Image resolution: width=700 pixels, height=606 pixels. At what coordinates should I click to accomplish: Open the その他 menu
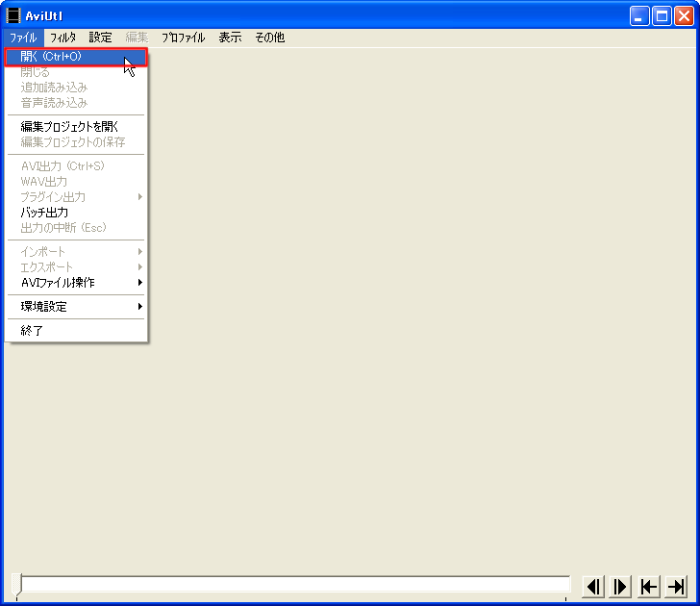[x=269, y=38]
